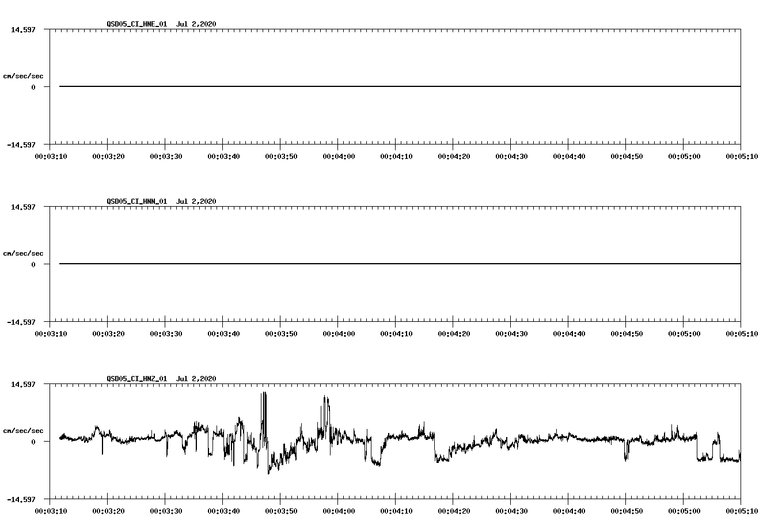The height and width of the screenshot is (532, 782).
Task: Click 00:03:20 time label under HNZ plot
Action: [x=108, y=511]
